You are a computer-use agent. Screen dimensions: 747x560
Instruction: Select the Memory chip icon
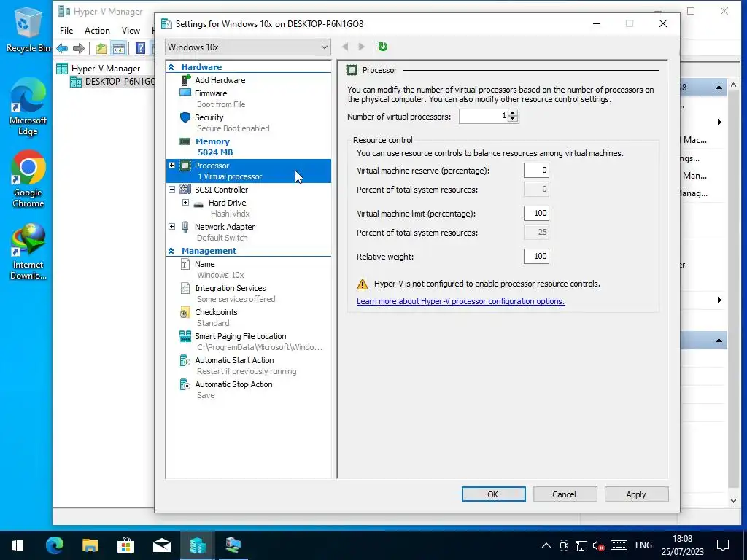[x=185, y=141]
